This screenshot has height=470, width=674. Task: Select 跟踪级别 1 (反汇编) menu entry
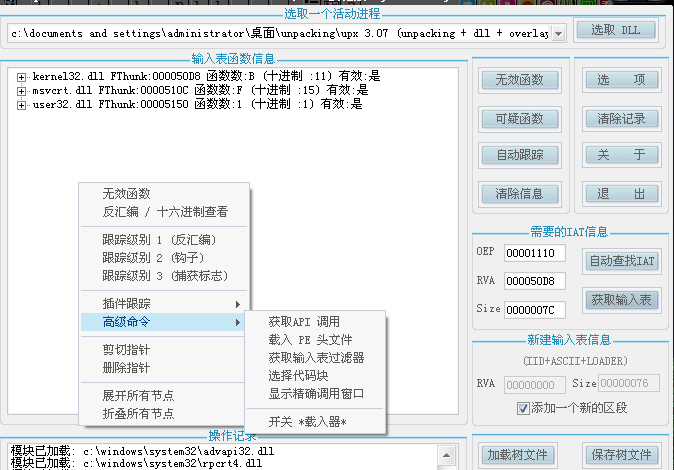pyautogui.click(x=159, y=240)
